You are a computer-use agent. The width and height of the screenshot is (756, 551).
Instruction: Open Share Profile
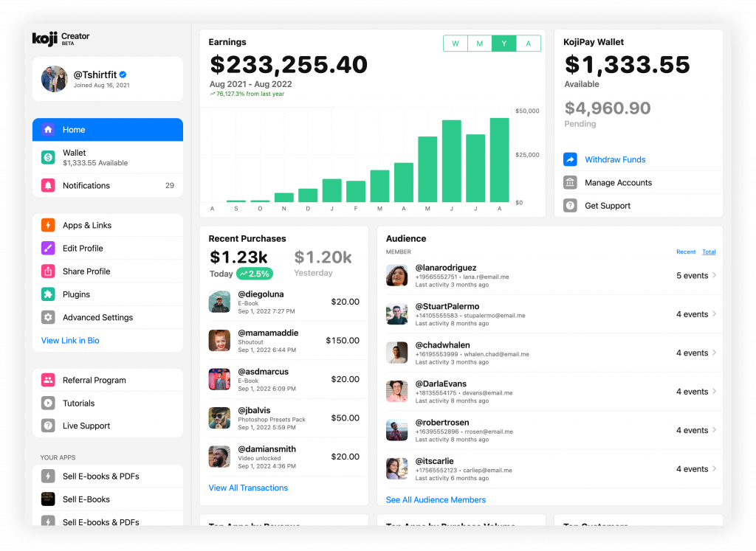(x=108, y=271)
